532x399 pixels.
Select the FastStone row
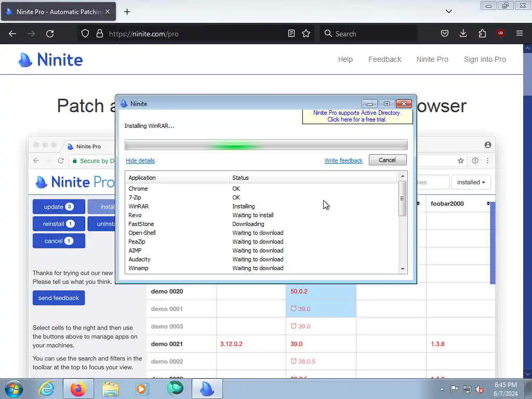tap(261, 224)
